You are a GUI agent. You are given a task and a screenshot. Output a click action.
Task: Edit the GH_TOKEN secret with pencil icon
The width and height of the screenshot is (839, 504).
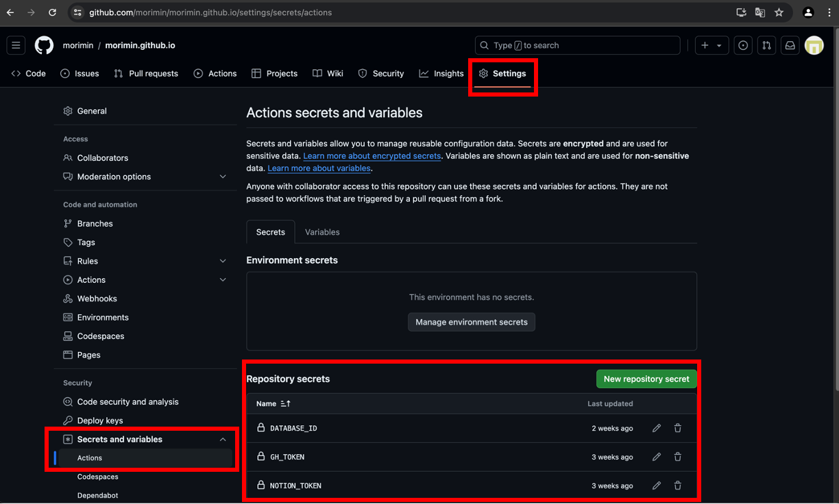[657, 457]
